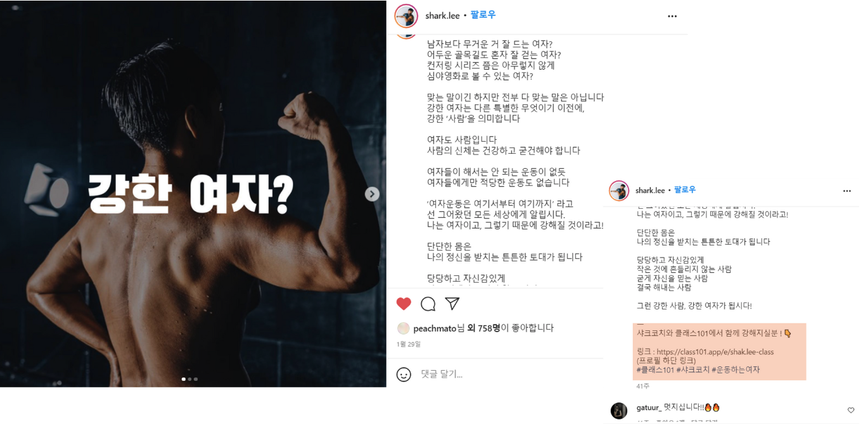Like gatuur_ comment with small heart
The height and width of the screenshot is (424, 868).
pos(851,410)
